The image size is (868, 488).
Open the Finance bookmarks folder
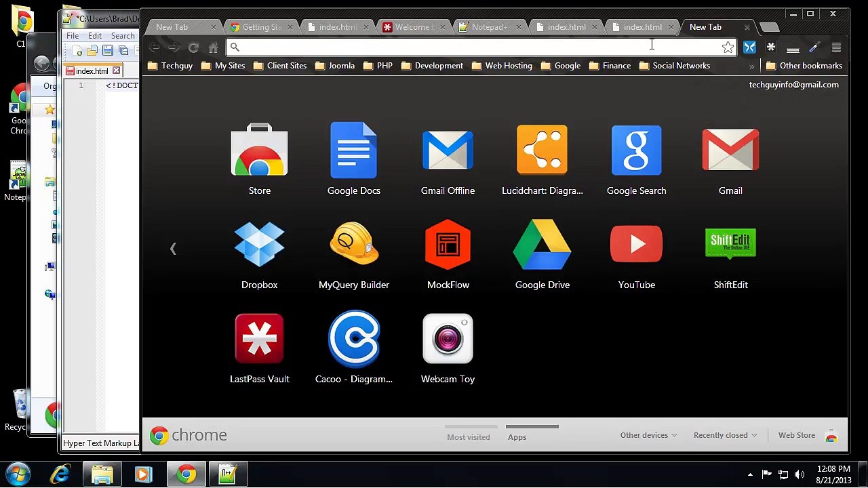[610, 66]
